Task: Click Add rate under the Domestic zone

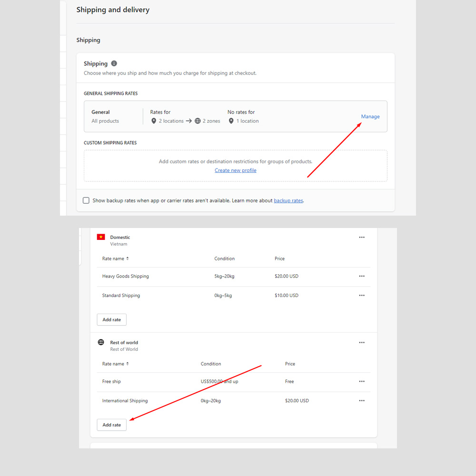Action: tap(112, 320)
